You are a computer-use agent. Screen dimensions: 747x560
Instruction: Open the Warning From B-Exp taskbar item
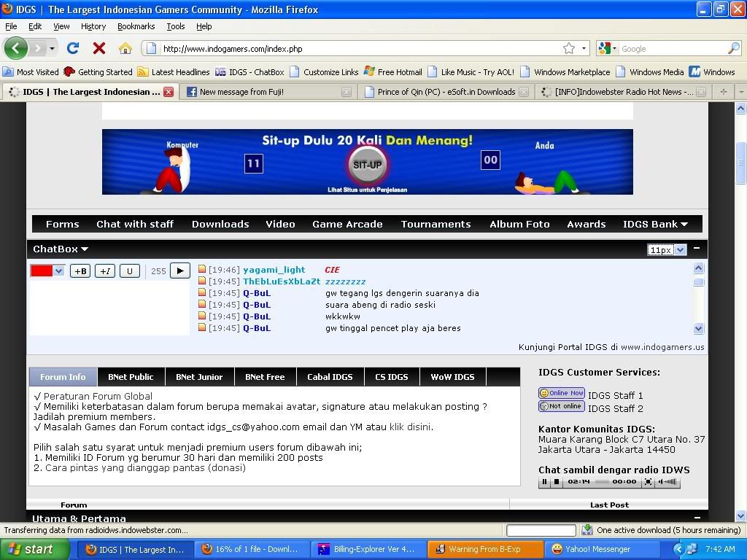click(485, 549)
